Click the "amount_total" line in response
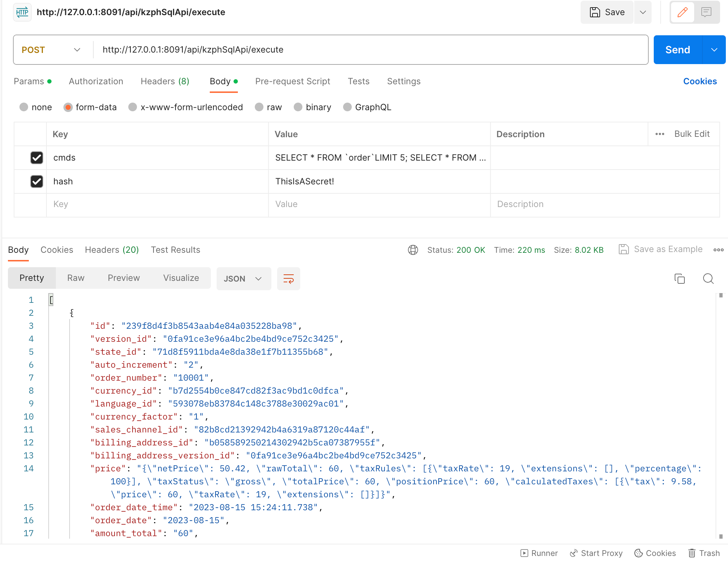Image resolution: width=728 pixels, height=561 pixels. 144,533
